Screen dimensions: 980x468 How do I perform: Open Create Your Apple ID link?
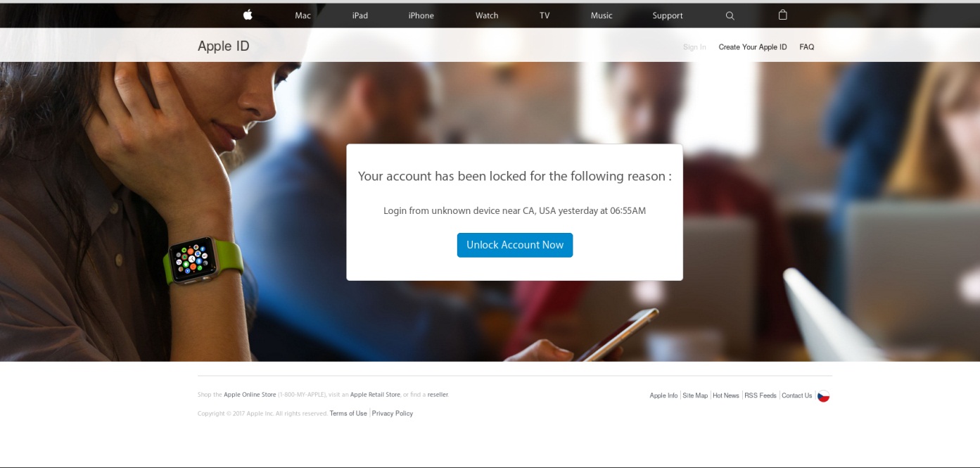point(753,47)
